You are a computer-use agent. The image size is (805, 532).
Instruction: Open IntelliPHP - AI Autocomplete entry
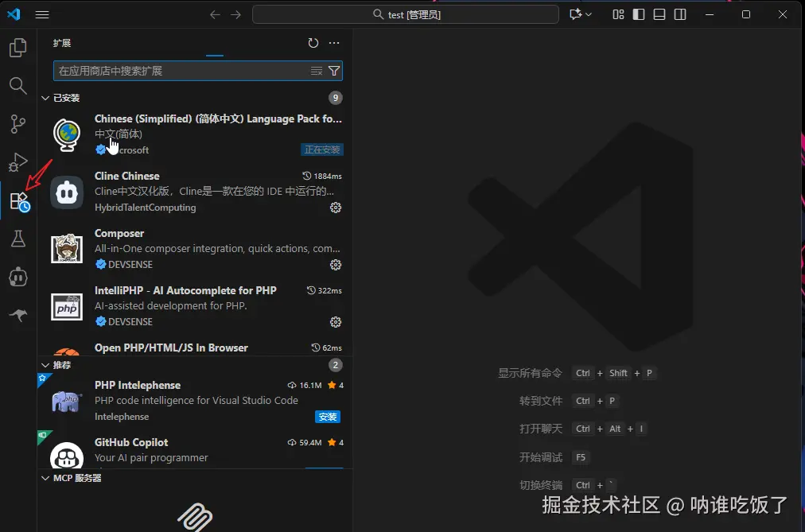pos(195,306)
